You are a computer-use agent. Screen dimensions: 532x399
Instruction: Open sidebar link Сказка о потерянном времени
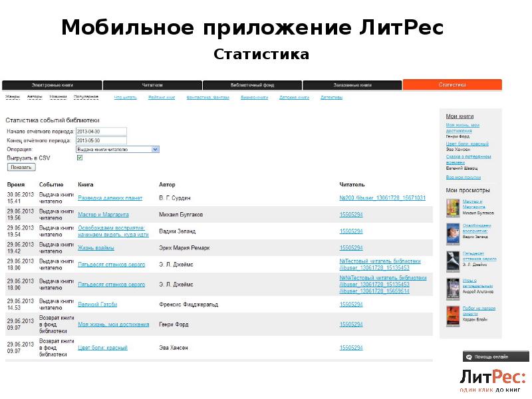(468, 160)
